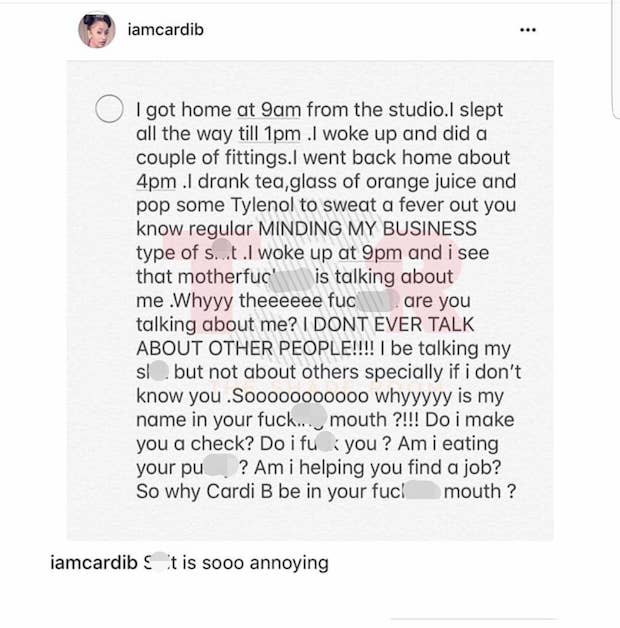Viewport: 620px width, 628px height.
Task: Tap the underlined "at 9am" time
Action: [268, 110]
